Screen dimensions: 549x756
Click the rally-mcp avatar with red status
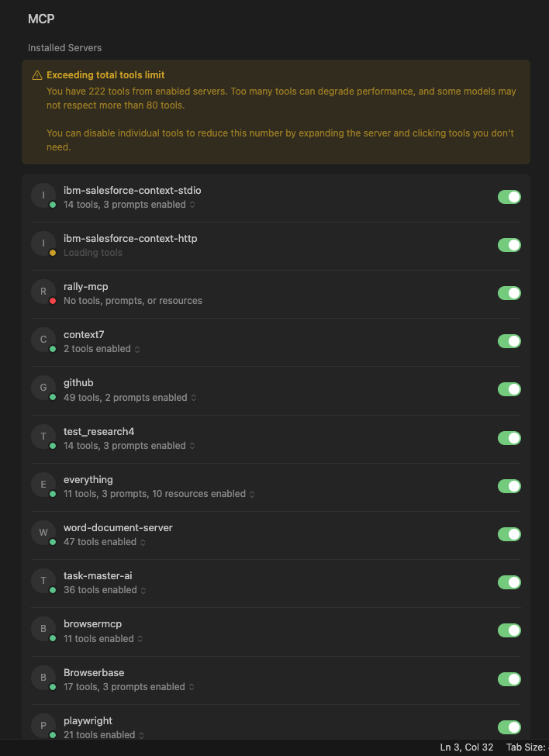point(43,292)
